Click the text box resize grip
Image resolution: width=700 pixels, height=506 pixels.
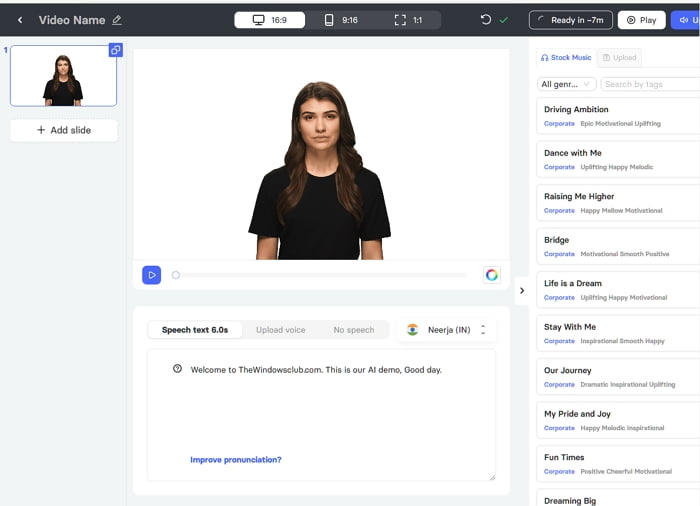tap(492, 477)
